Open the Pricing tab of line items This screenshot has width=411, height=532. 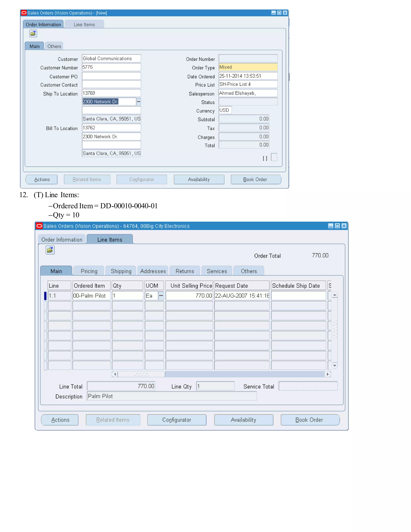pos(89,271)
